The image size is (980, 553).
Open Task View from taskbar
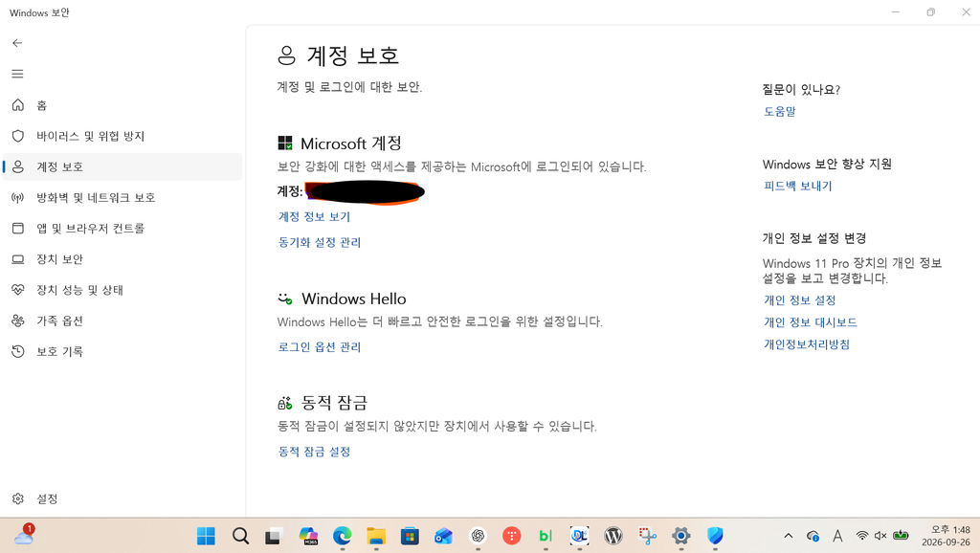[274, 536]
